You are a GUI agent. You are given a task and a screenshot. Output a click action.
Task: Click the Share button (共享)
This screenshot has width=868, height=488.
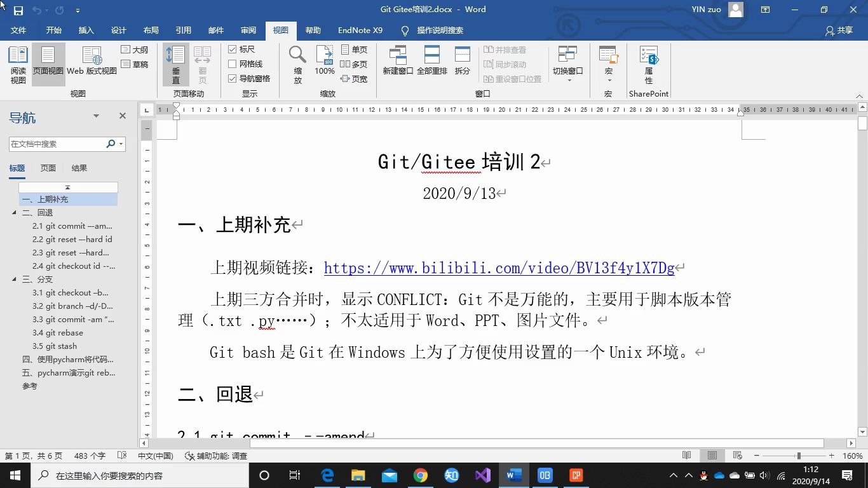tap(839, 30)
